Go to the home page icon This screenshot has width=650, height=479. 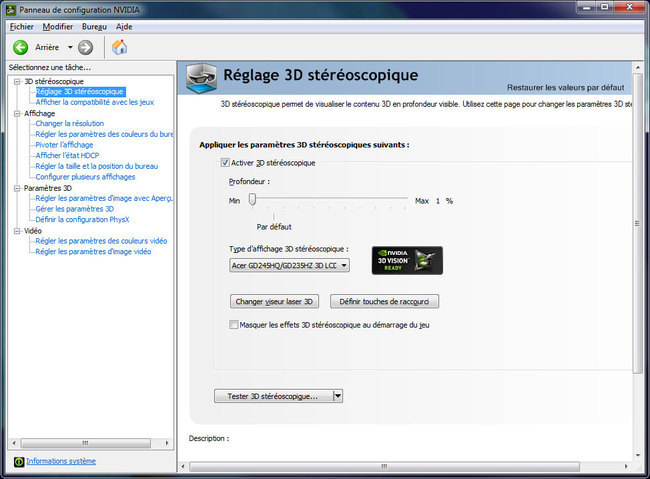click(x=119, y=47)
